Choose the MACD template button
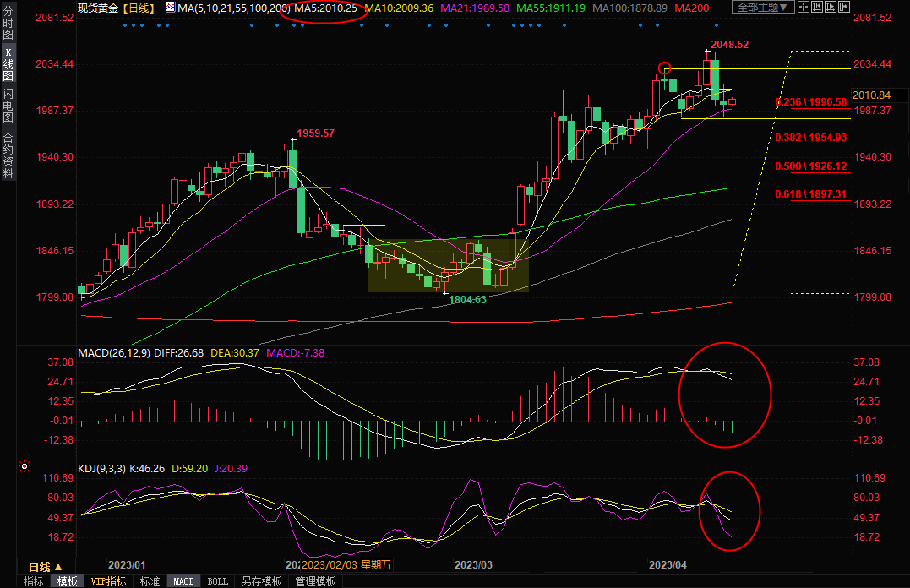Image resolution: width=910 pixels, height=588 pixels. 183,581
